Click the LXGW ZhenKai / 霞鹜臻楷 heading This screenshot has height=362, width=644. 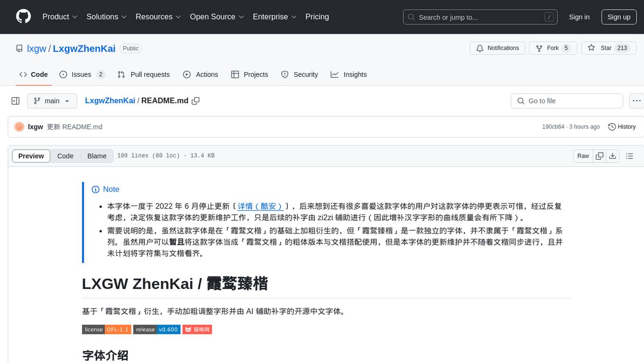[x=175, y=283]
